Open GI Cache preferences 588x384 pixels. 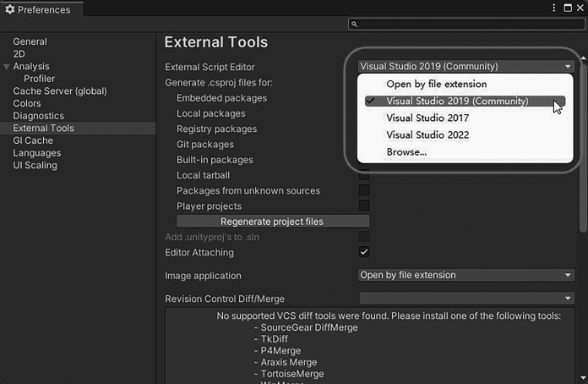(x=33, y=140)
